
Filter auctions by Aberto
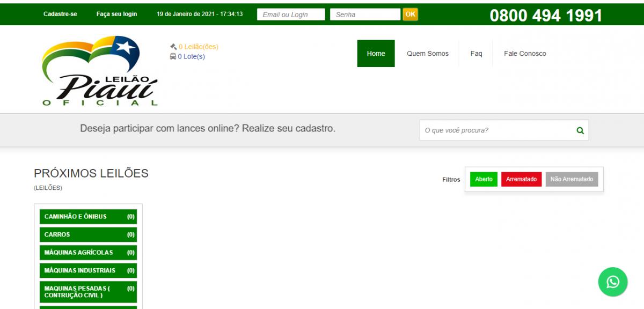(x=484, y=179)
